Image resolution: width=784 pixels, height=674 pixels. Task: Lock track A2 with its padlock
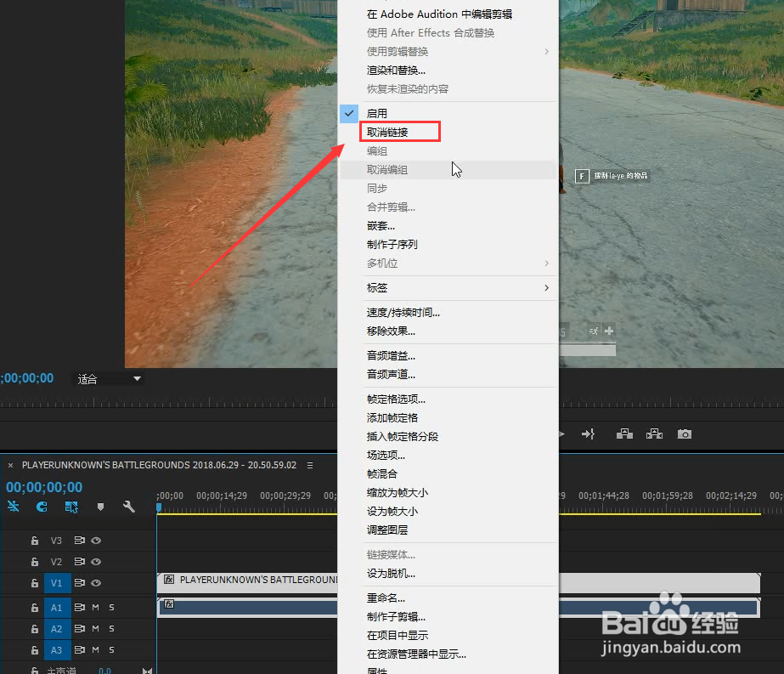click(x=35, y=628)
